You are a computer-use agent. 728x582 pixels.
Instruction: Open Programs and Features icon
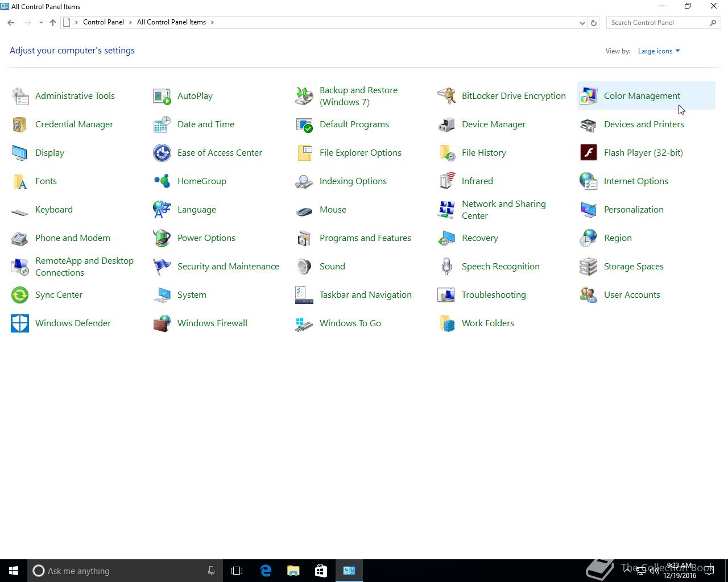[x=304, y=238]
